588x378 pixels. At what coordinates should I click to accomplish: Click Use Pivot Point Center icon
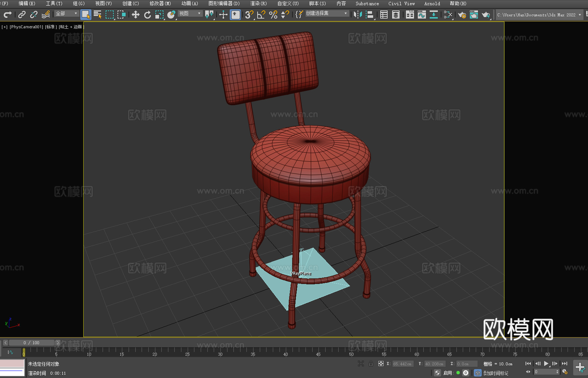tap(209, 14)
